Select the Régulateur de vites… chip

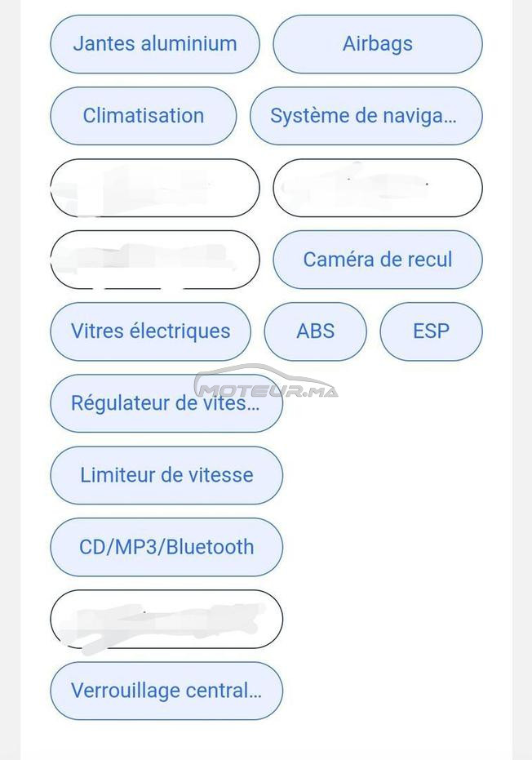click(166, 403)
